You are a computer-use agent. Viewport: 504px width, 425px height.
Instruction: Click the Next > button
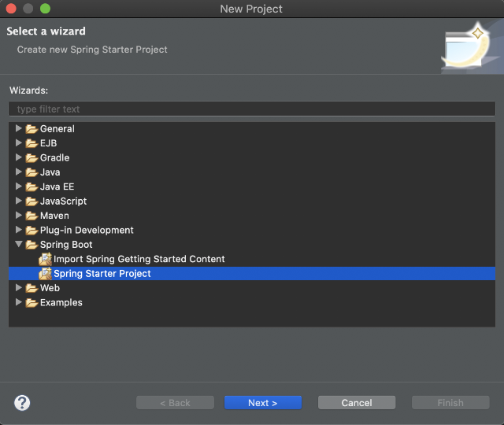pyautogui.click(x=263, y=403)
